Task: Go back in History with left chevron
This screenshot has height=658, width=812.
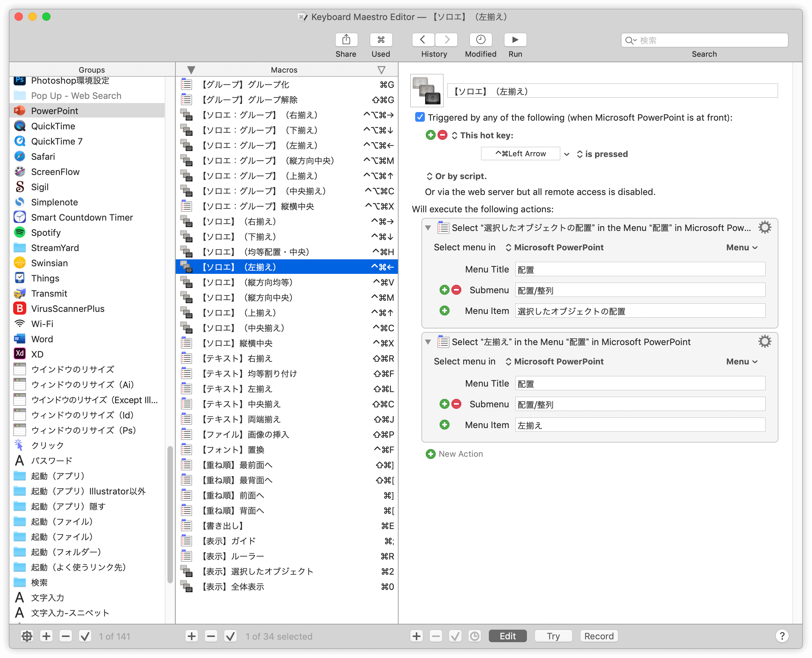Action: pos(423,40)
